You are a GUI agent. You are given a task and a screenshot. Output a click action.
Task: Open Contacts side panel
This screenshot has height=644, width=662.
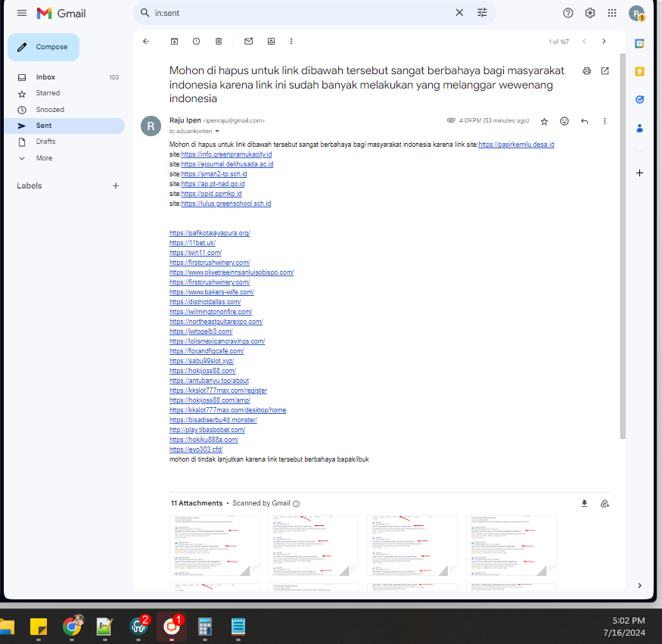639,128
